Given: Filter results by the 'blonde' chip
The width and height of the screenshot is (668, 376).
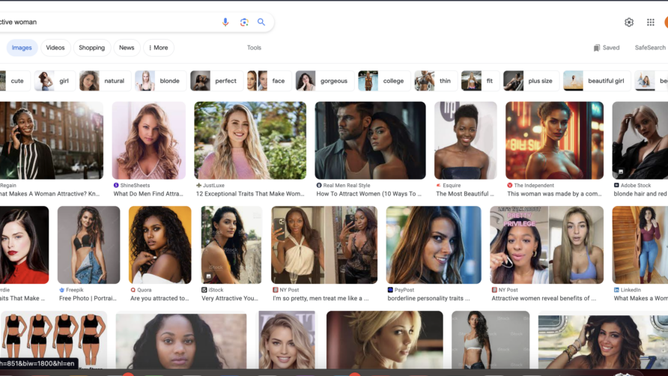Looking at the screenshot, I should tap(160, 81).
